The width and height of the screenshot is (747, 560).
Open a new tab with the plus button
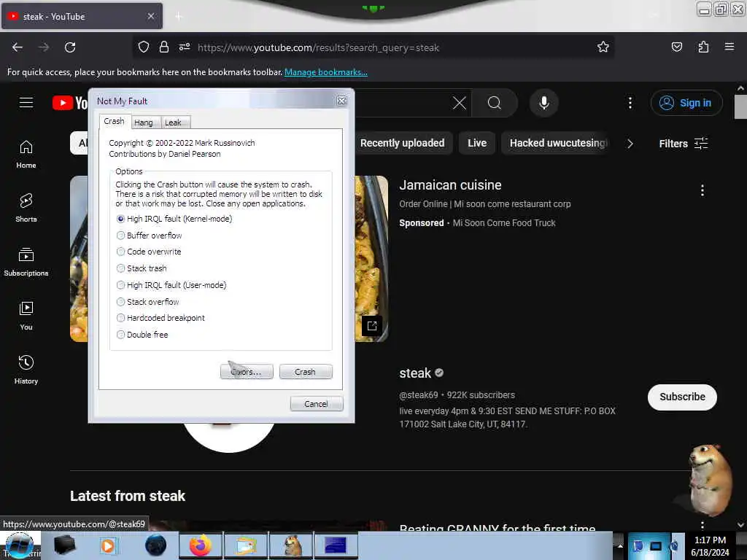pyautogui.click(x=179, y=17)
